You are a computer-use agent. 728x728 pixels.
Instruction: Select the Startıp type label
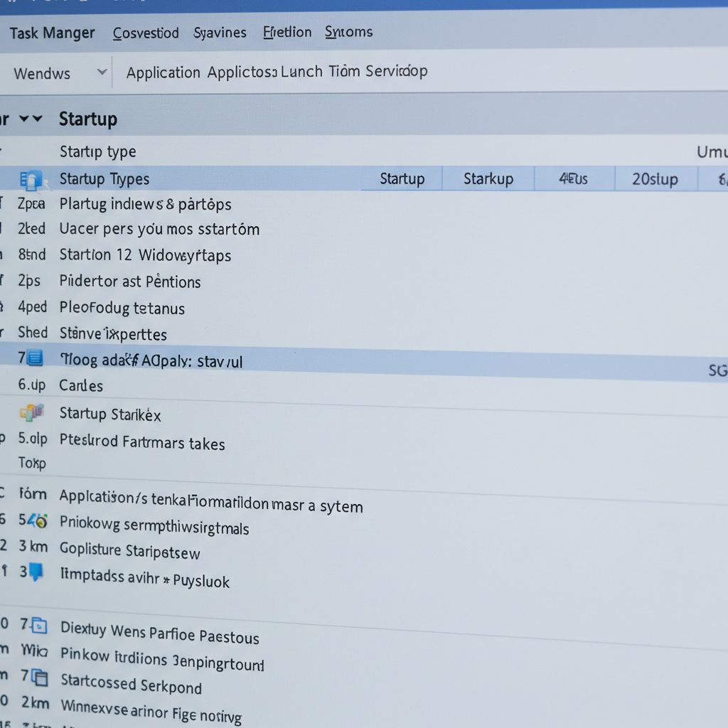[98, 152]
